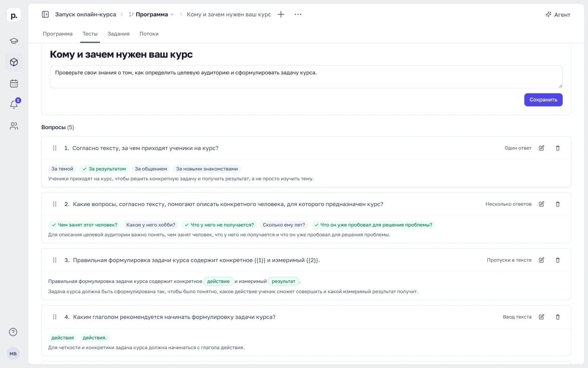Click the "За результатом" correct answer chip
This screenshot has height=368, width=588.
point(104,169)
